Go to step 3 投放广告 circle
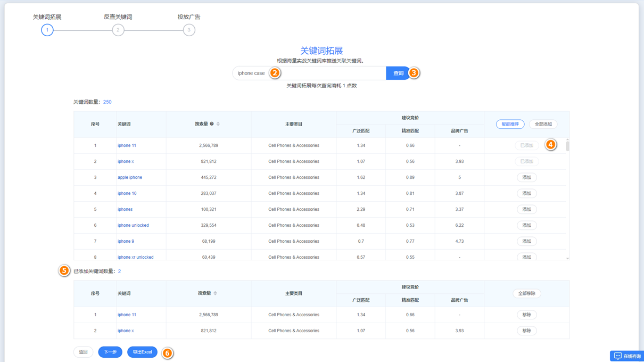Viewport: 644px width, 362px height. [189, 30]
